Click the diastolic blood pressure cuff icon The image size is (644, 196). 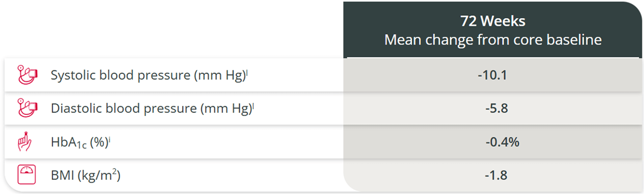(27, 108)
